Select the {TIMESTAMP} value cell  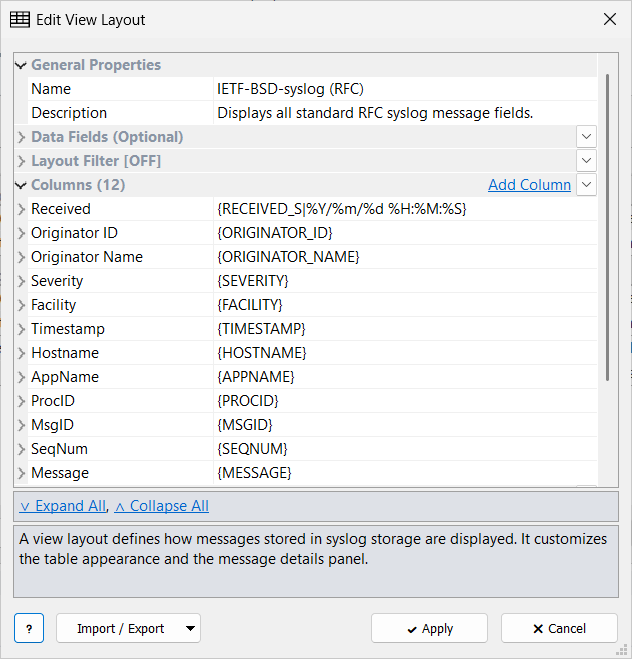tap(405, 329)
